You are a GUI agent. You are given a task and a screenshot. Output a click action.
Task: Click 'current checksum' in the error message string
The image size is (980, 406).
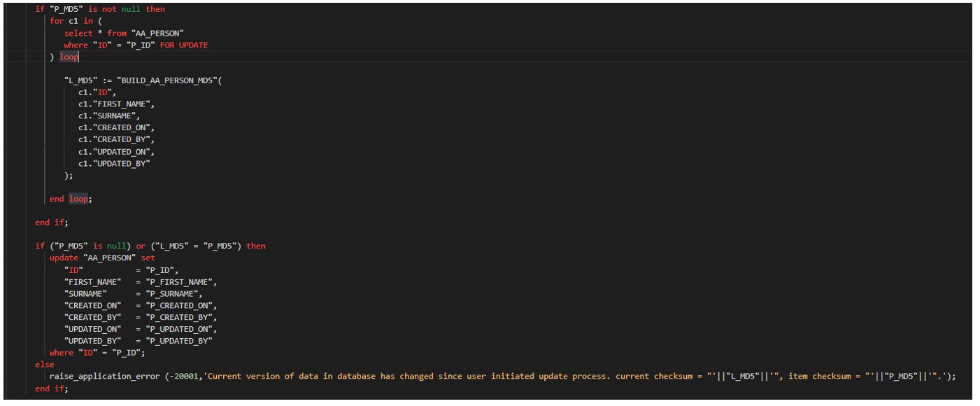click(653, 377)
